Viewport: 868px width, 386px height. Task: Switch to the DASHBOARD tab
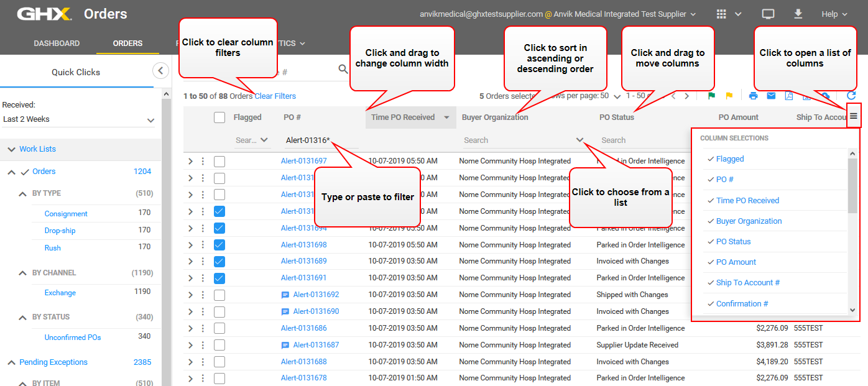57,44
